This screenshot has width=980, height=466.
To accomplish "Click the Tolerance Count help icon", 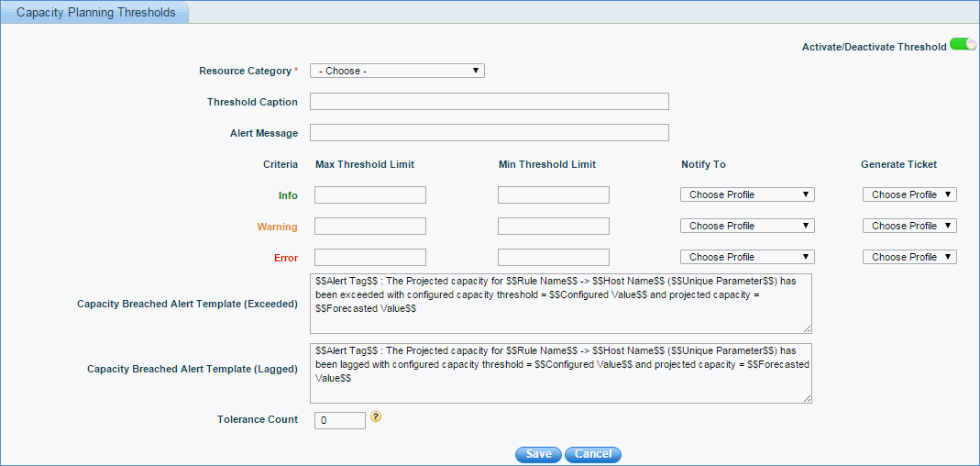I will coord(375,416).
